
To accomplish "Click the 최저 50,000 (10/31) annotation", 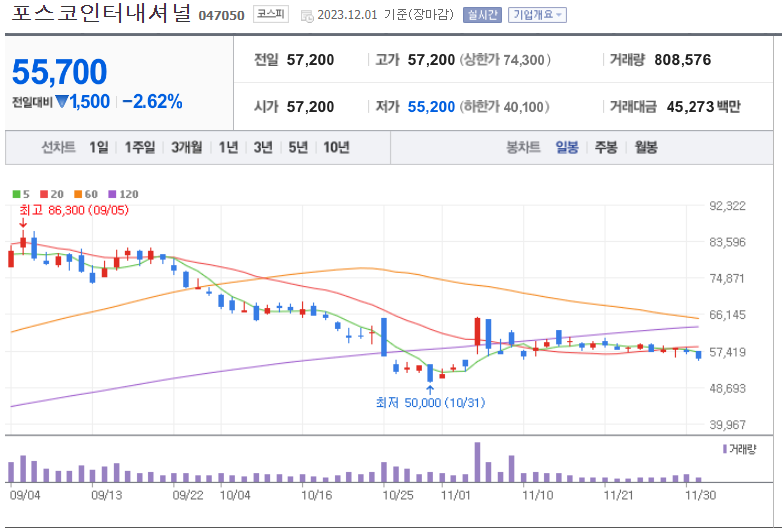I will 430,402.
